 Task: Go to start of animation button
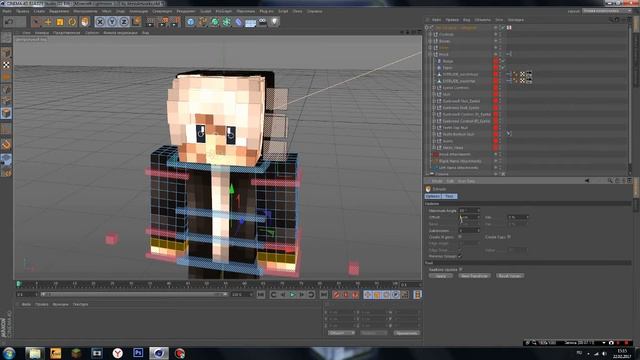[261, 294]
